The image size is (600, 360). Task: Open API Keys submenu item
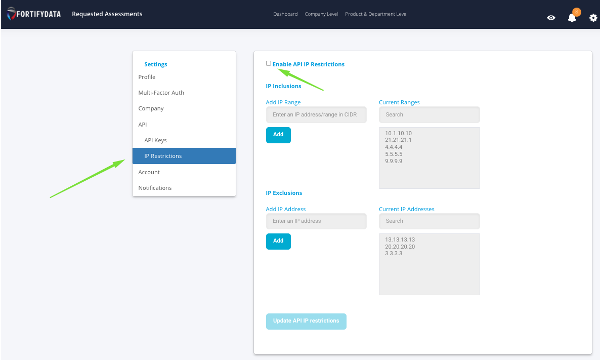155,140
